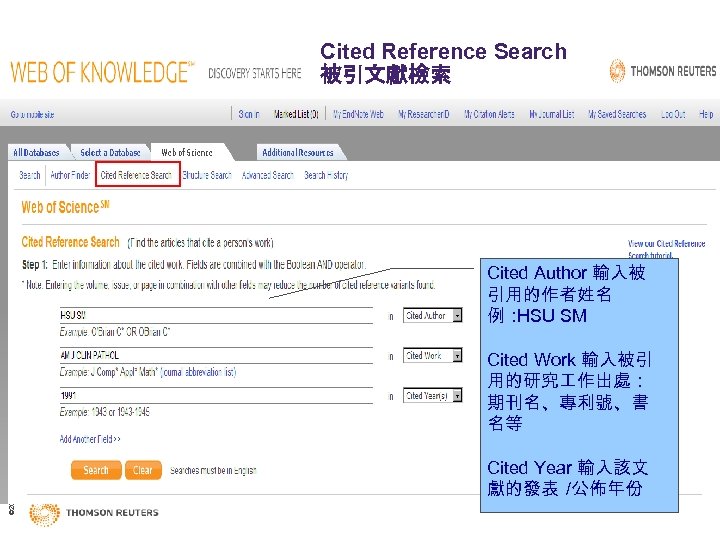Image resolution: width=720 pixels, height=540 pixels.
Task: Click the cited year input field
Action: (216, 395)
